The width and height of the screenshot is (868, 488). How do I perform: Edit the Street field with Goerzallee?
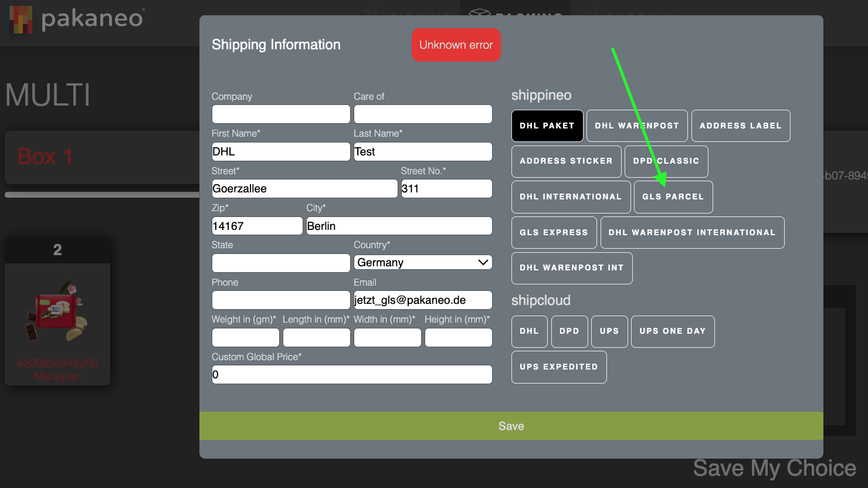[305, 188]
